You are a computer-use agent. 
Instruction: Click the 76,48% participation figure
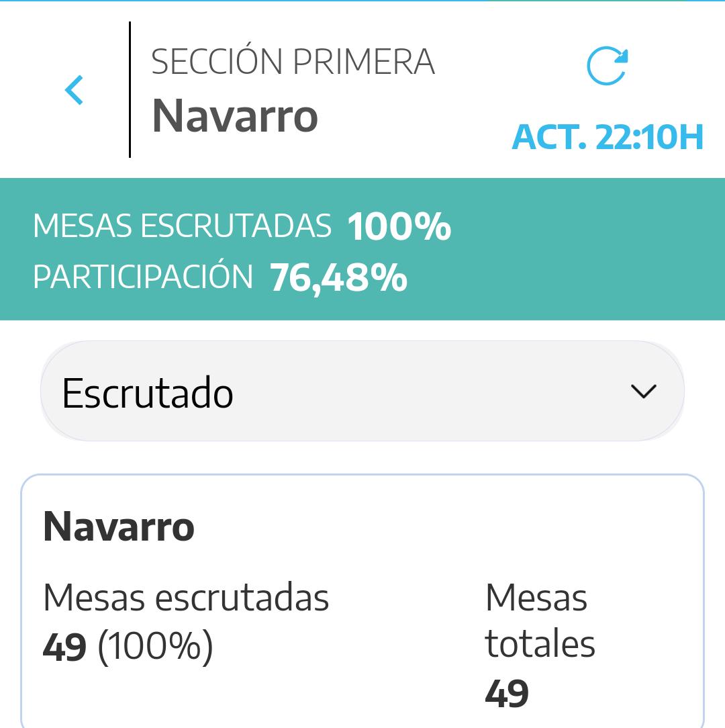click(x=338, y=277)
